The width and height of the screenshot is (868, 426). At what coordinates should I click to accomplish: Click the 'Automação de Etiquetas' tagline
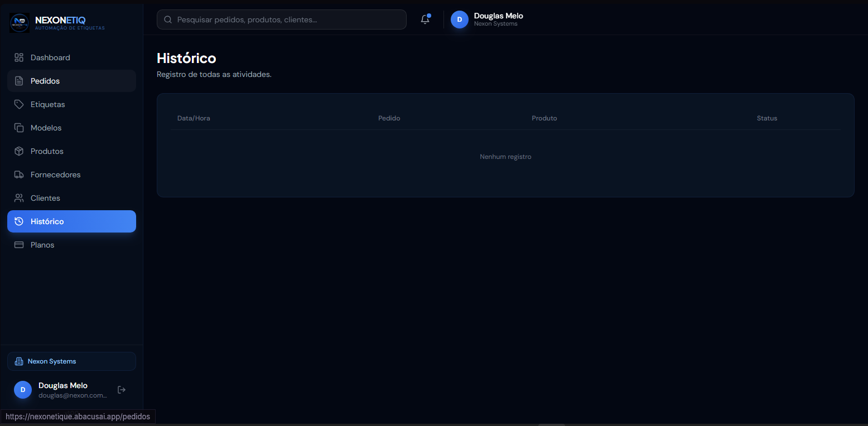pyautogui.click(x=70, y=28)
